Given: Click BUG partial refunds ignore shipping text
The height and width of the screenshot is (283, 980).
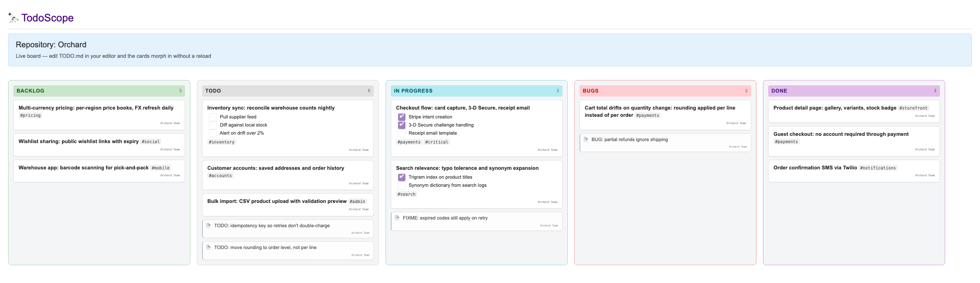Looking at the screenshot, I should 630,139.
